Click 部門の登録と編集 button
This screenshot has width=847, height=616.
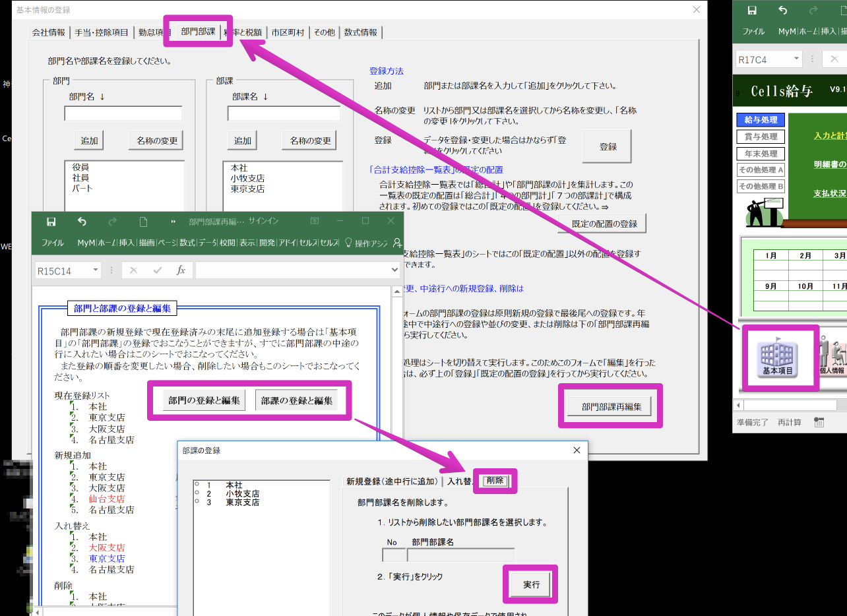204,400
